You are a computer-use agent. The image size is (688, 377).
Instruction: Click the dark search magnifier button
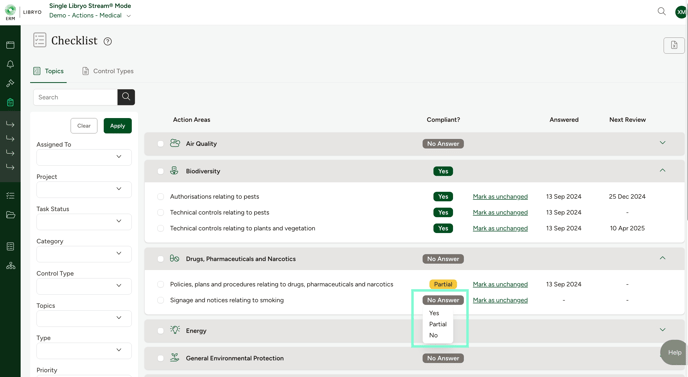pos(126,97)
